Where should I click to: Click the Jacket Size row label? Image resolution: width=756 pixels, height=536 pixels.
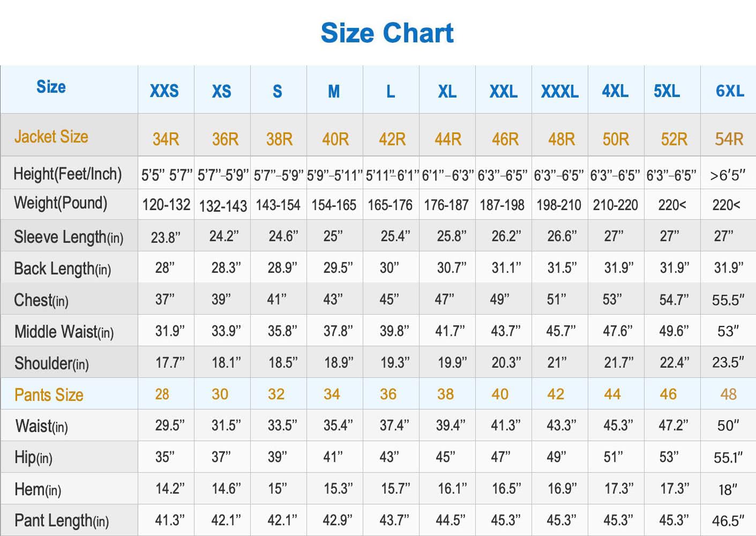point(51,137)
